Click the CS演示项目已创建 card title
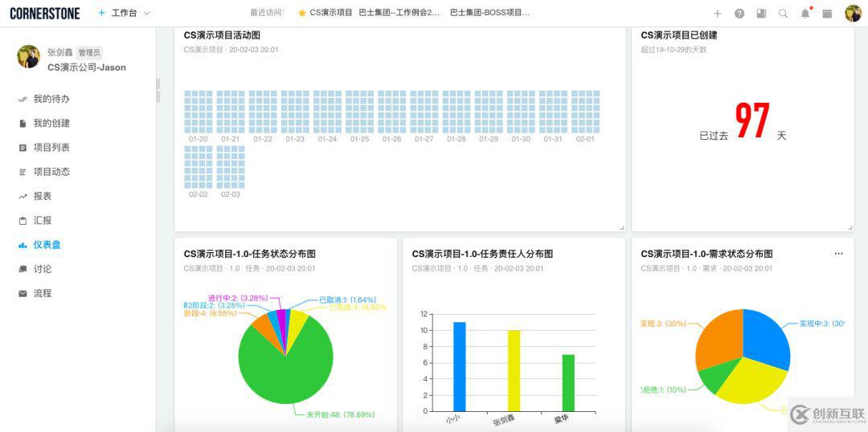This screenshot has width=868, height=432. tap(679, 35)
